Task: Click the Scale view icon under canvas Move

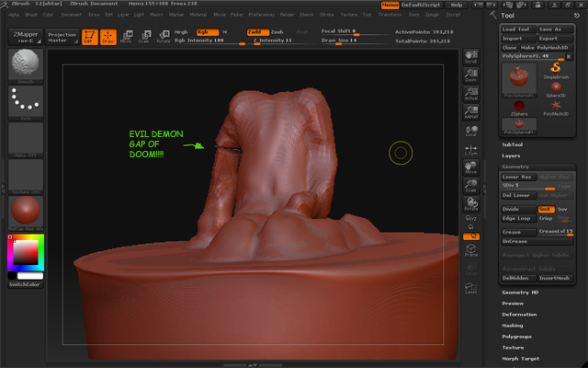Action: click(471, 186)
